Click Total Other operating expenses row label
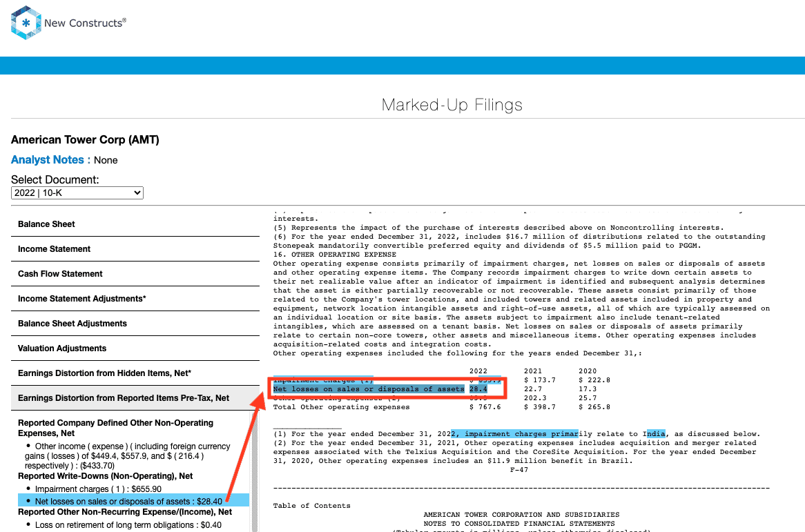Viewport: 805px width, 532px height. (342, 407)
